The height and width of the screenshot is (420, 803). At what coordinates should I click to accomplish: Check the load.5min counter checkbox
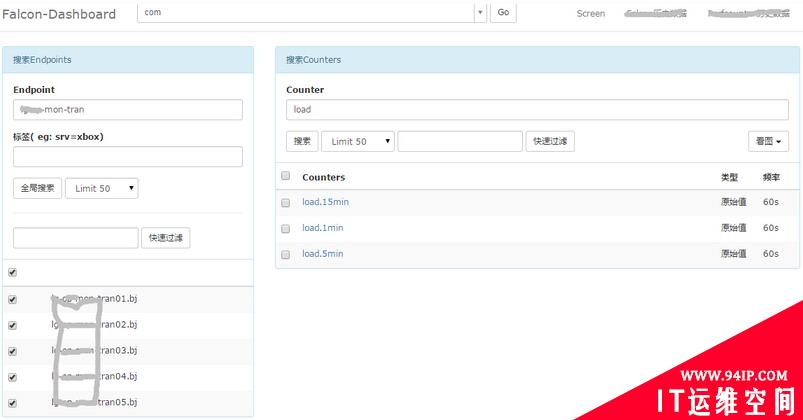286,255
